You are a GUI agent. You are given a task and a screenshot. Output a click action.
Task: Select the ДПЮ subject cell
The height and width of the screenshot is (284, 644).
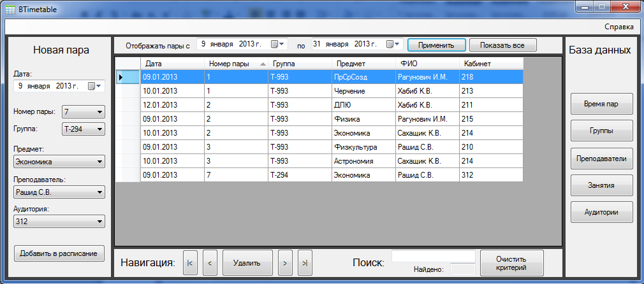tap(363, 105)
